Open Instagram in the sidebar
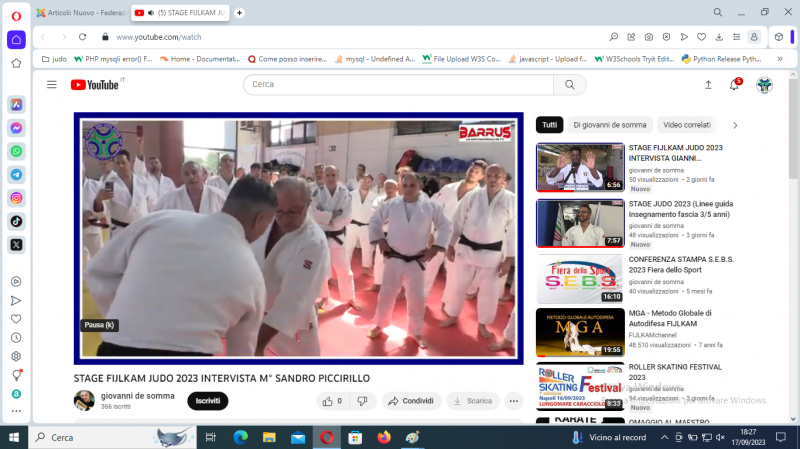 16,198
